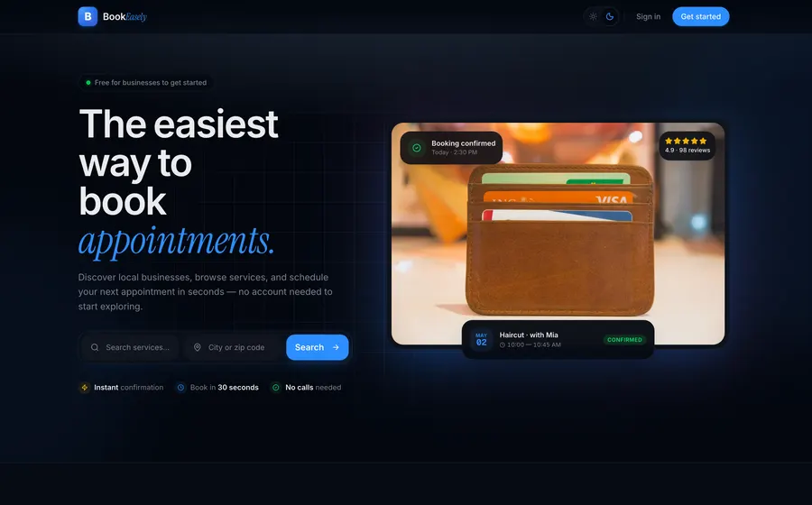Viewport: 812px width, 505px height.
Task: Click the Free for businesses badge
Action: point(146,82)
